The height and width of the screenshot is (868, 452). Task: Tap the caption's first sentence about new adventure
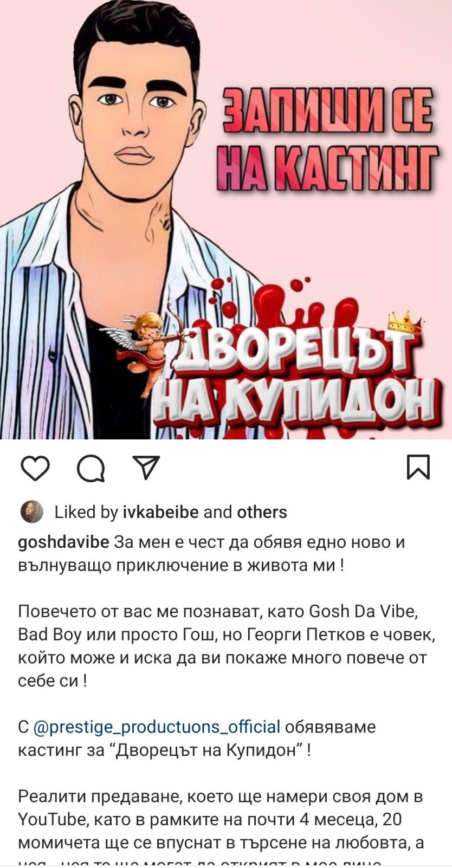(x=211, y=554)
